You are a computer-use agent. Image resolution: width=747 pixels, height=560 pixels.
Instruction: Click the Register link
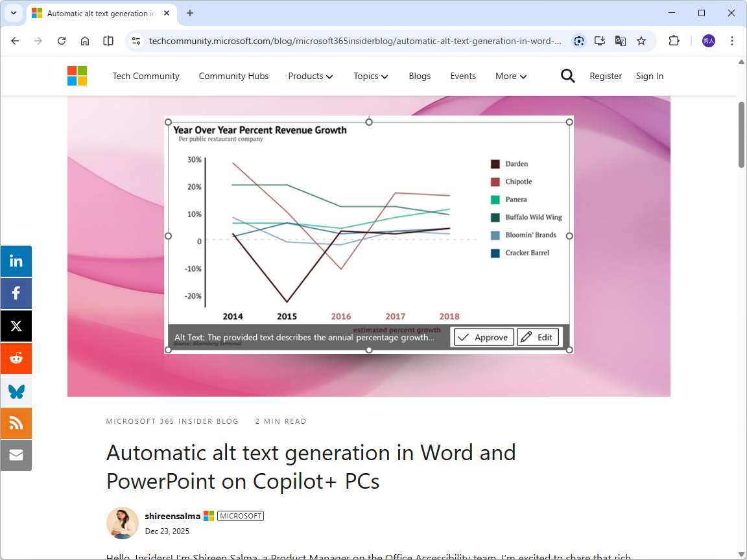click(606, 76)
